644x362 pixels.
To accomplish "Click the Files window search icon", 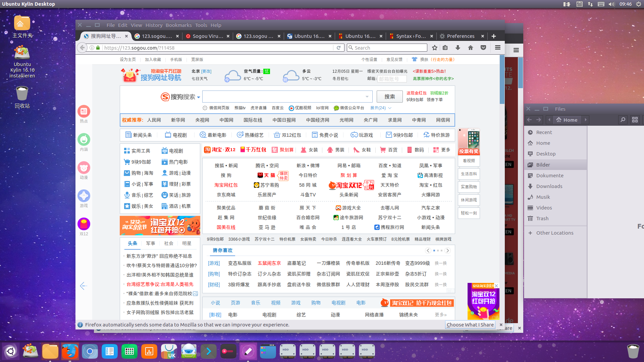I will [x=623, y=120].
